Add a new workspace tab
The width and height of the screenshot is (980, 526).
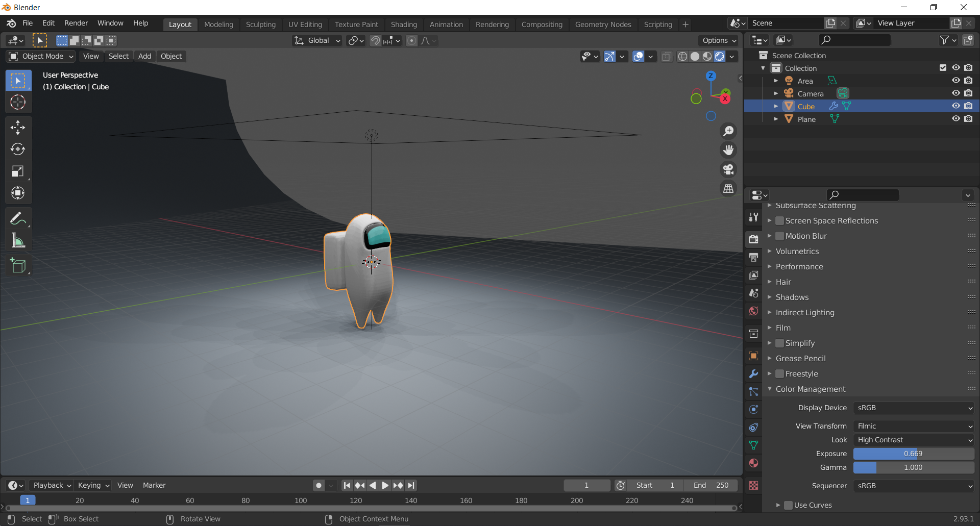pos(685,24)
